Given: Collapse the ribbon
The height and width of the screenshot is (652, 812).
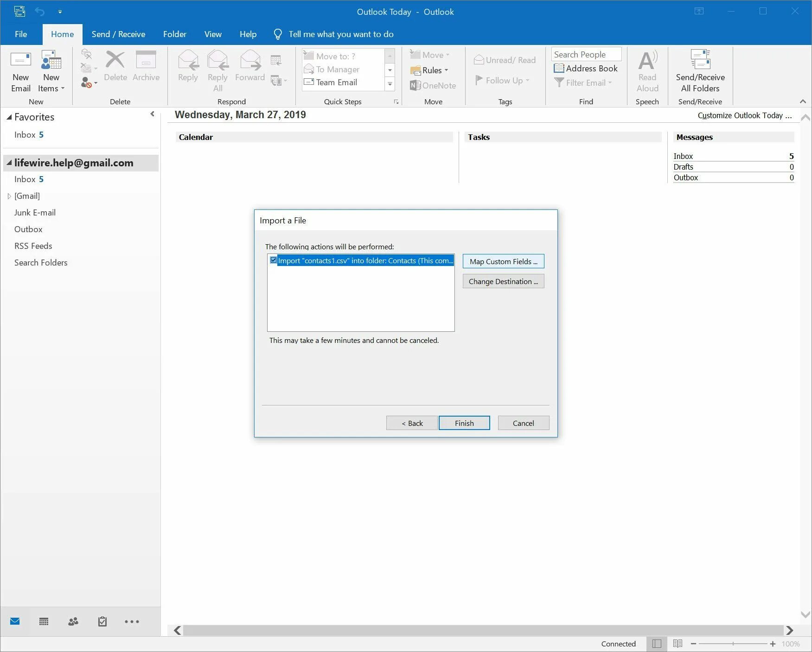Looking at the screenshot, I should click(803, 101).
